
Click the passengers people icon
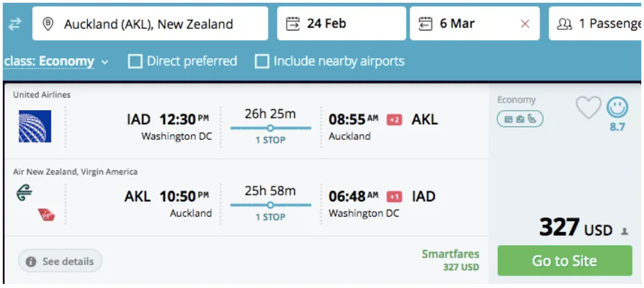564,24
